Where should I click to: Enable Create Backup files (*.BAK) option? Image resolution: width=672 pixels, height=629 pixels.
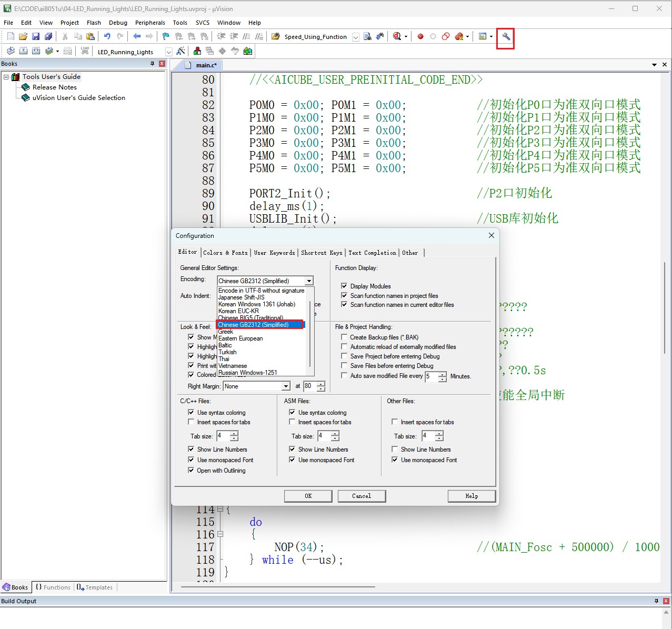coord(344,337)
